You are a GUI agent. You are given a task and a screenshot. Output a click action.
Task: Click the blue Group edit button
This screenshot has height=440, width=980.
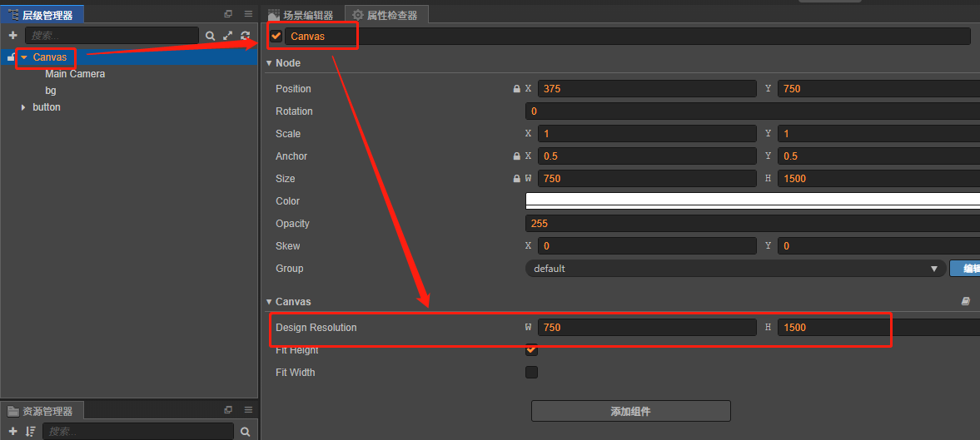point(965,269)
